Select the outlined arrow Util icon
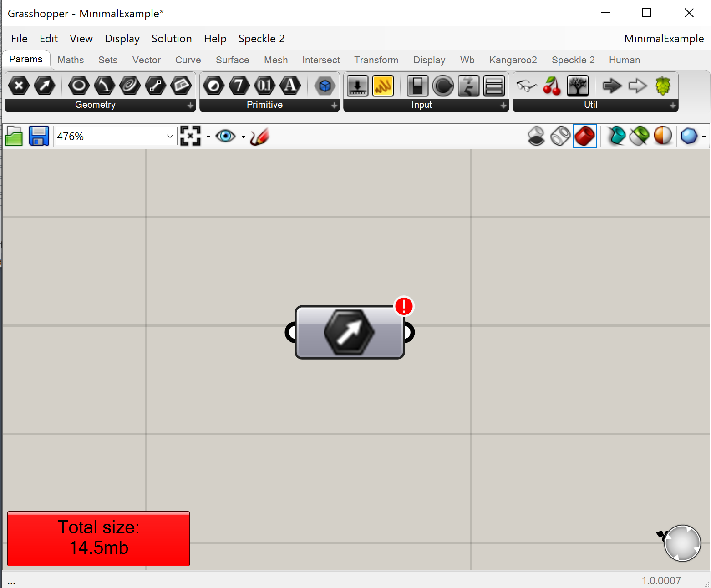The height and width of the screenshot is (588, 711). pos(637,86)
